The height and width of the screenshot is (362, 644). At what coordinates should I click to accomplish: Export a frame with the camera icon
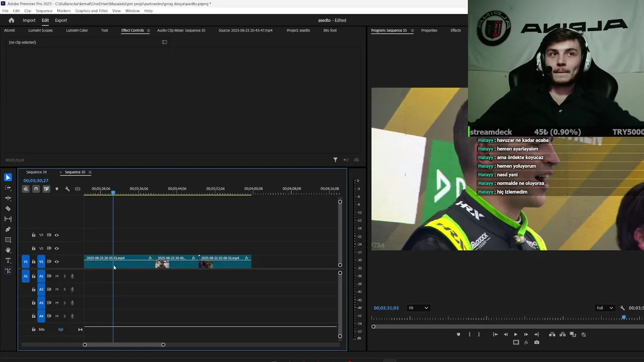(537, 342)
